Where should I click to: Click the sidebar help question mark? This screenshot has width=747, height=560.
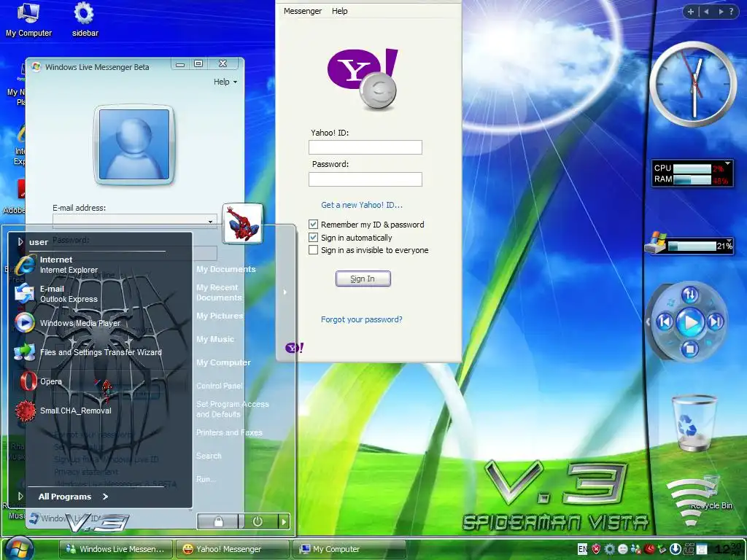[x=731, y=12]
